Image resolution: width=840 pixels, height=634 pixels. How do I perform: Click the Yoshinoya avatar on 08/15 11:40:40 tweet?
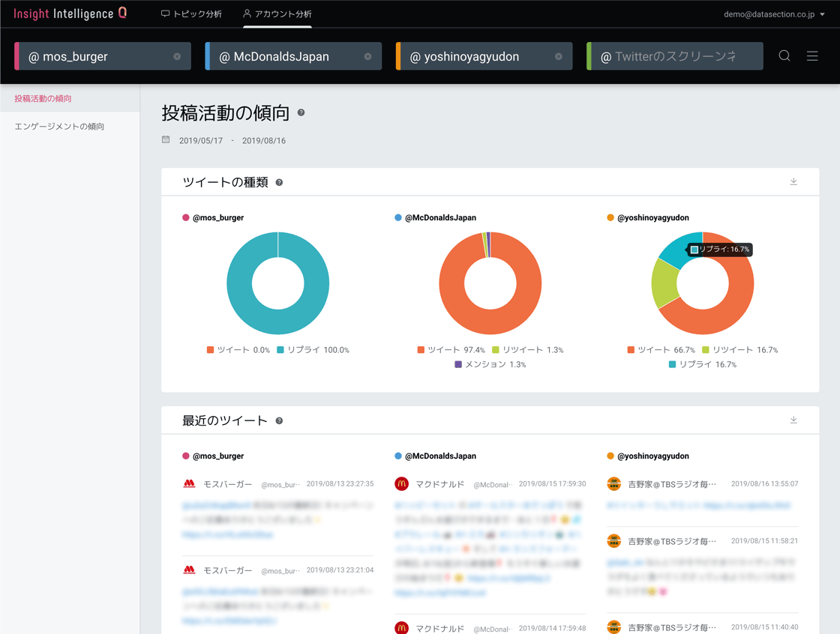614,627
